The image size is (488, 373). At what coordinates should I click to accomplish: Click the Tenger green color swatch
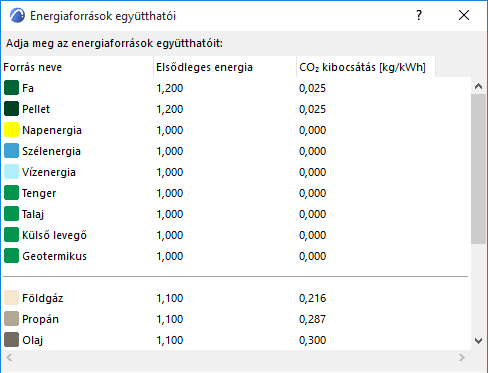pyautogui.click(x=11, y=193)
